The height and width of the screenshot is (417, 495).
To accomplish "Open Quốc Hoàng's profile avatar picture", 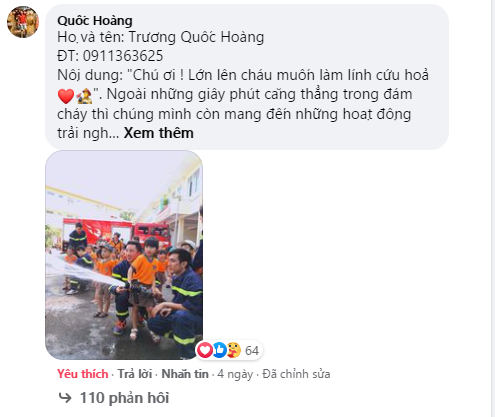I will coord(23,22).
